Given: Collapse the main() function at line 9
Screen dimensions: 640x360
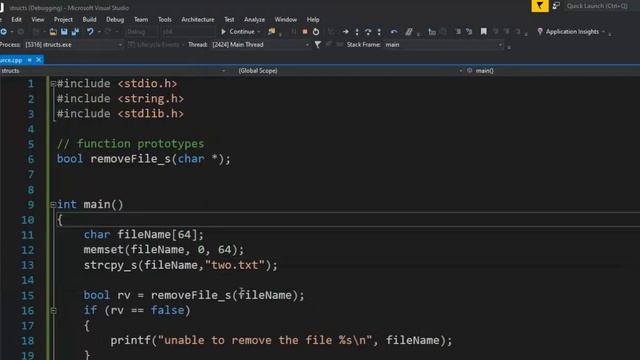Looking at the screenshot, I should click(53, 204).
